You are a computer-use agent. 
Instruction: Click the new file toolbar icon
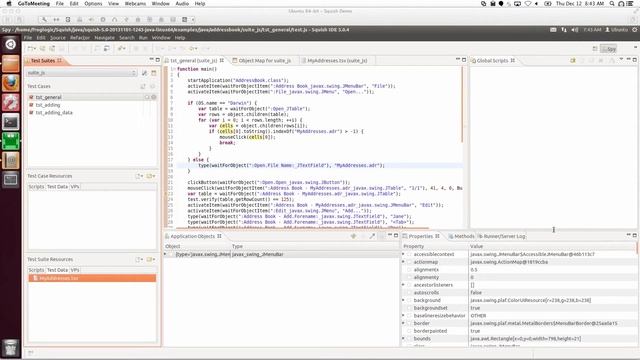click(31, 49)
